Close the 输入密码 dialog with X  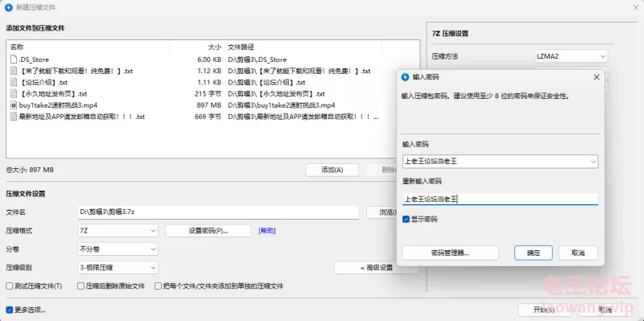[597, 77]
